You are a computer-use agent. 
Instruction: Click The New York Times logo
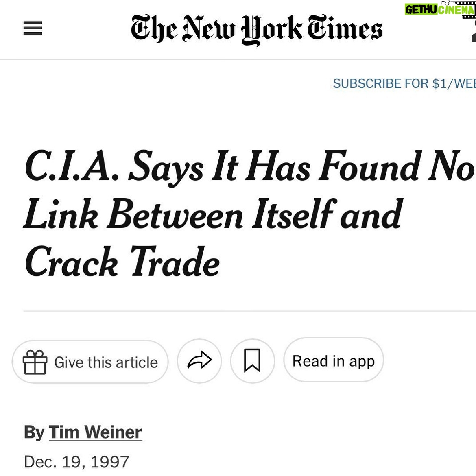[x=256, y=29]
